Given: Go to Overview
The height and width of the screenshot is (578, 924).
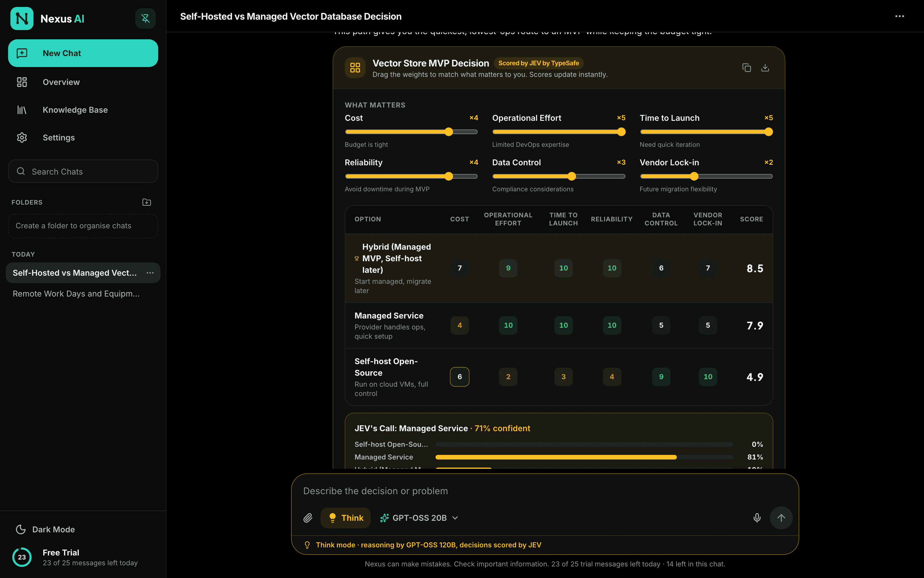Looking at the screenshot, I should pos(83,82).
